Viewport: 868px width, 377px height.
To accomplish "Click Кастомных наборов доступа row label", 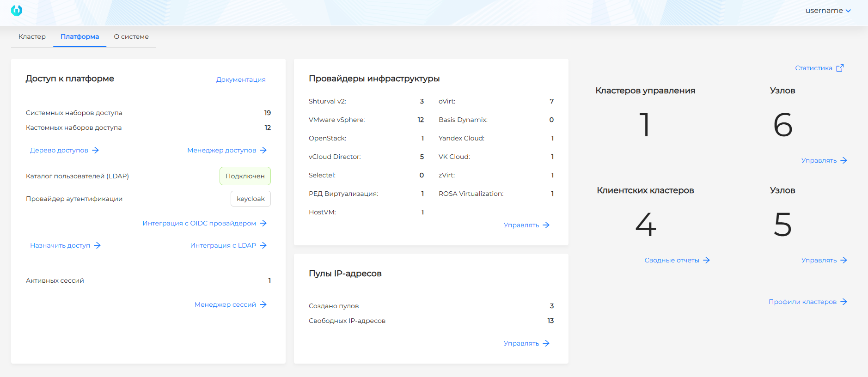I will (x=73, y=128).
